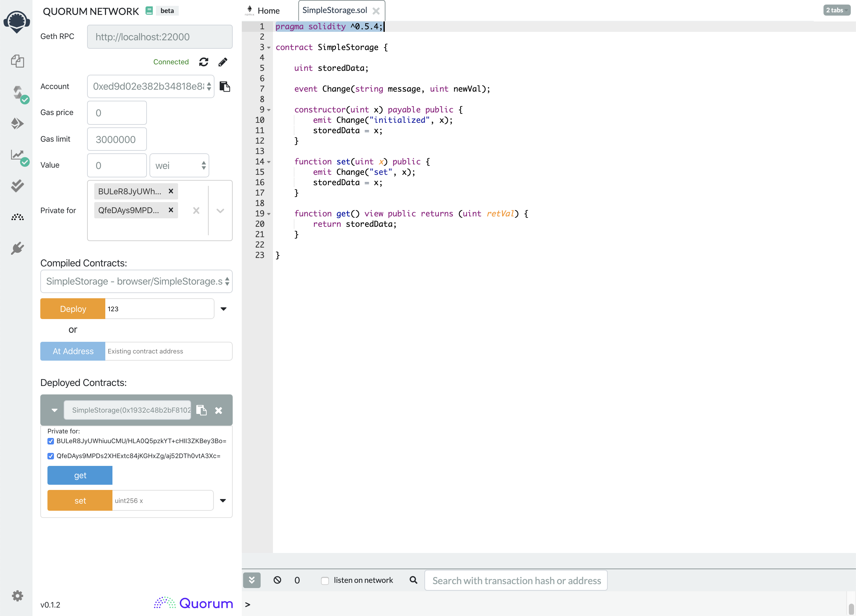Open the wei unit dropdown
The height and width of the screenshot is (616, 856).
point(179,165)
